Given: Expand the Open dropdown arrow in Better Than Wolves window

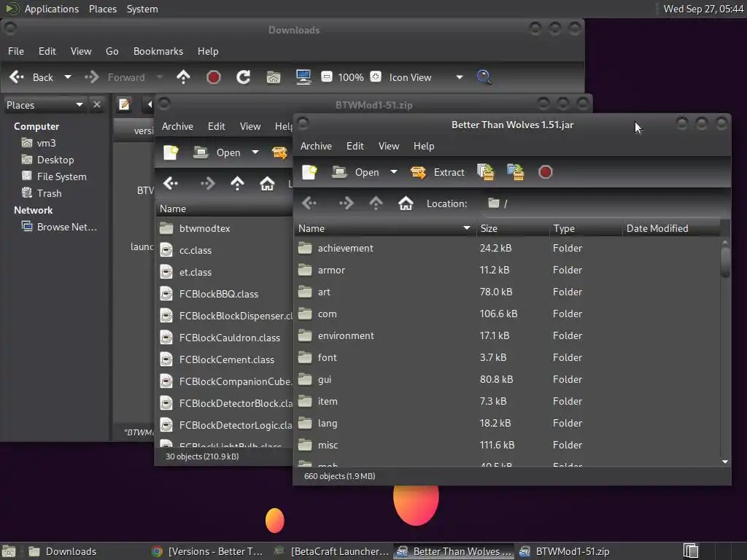Looking at the screenshot, I should 393,172.
